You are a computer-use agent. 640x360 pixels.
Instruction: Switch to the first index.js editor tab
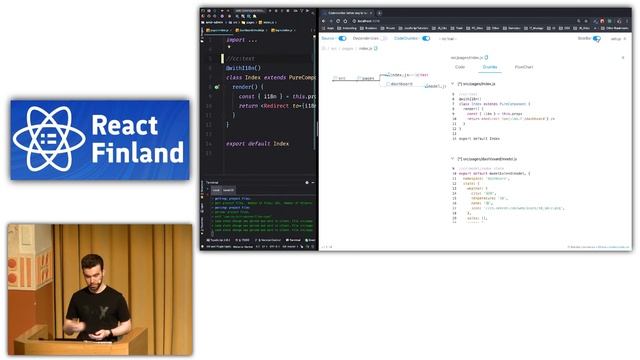pyautogui.click(x=218, y=30)
